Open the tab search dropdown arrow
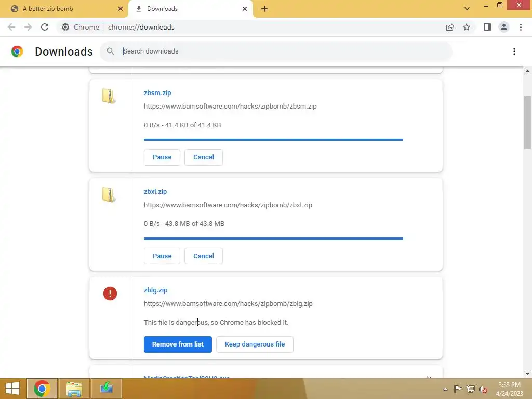This screenshot has width=532, height=399. [x=467, y=9]
